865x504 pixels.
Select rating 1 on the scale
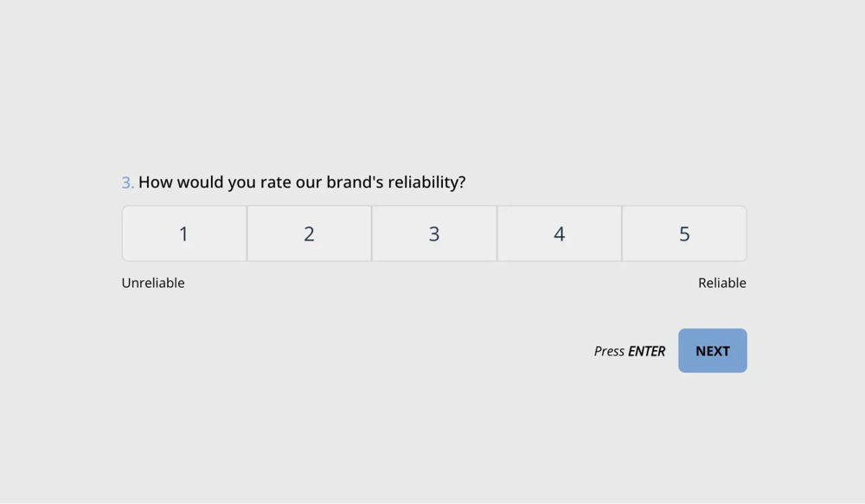(183, 233)
